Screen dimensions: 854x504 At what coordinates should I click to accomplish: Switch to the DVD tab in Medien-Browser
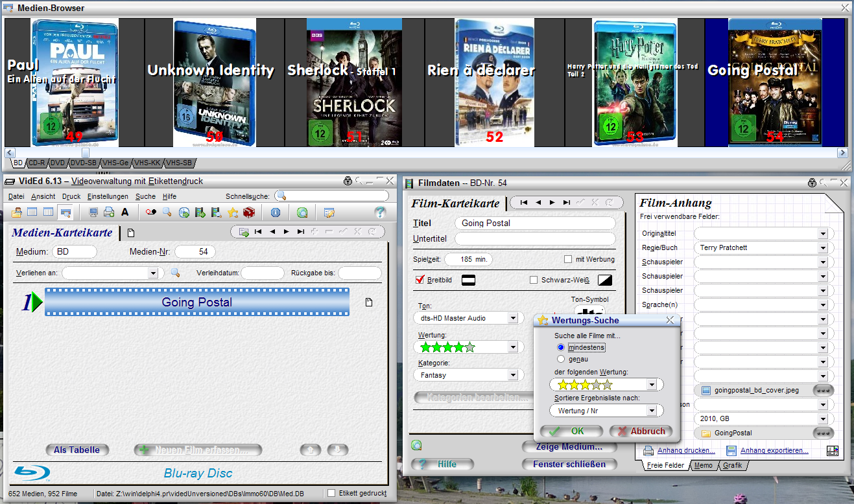tap(57, 163)
